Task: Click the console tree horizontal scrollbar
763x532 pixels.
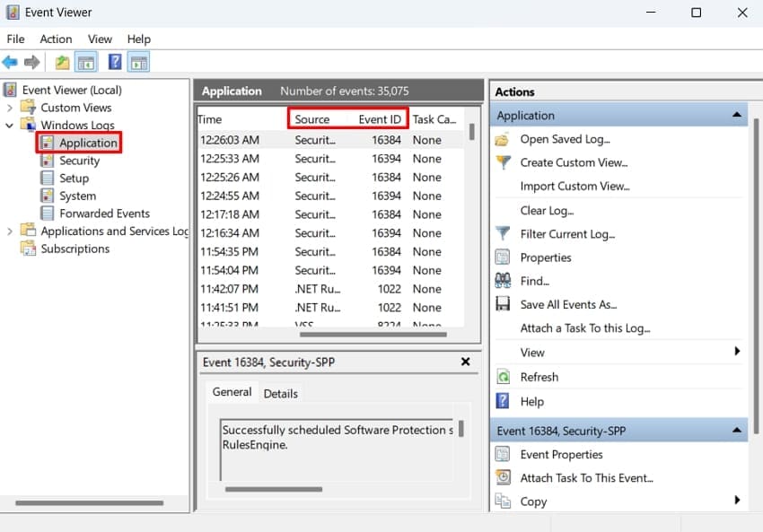Action: [x=90, y=502]
